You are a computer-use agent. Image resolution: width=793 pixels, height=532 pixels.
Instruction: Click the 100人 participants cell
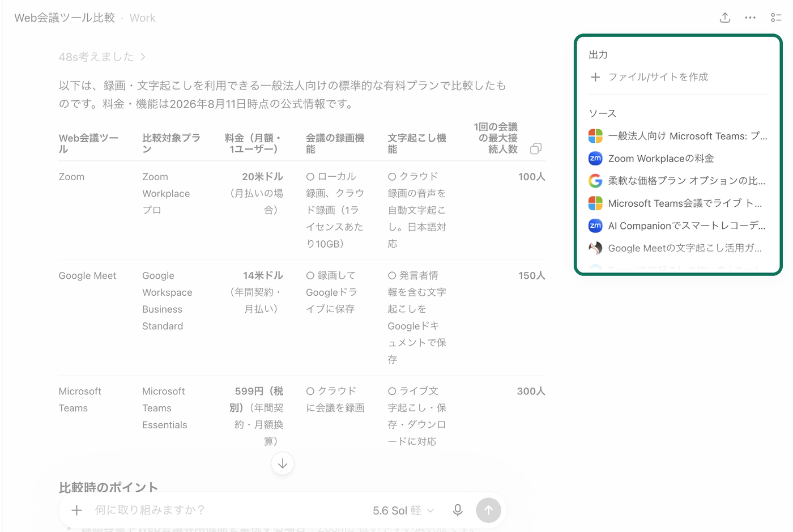(531, 177)
